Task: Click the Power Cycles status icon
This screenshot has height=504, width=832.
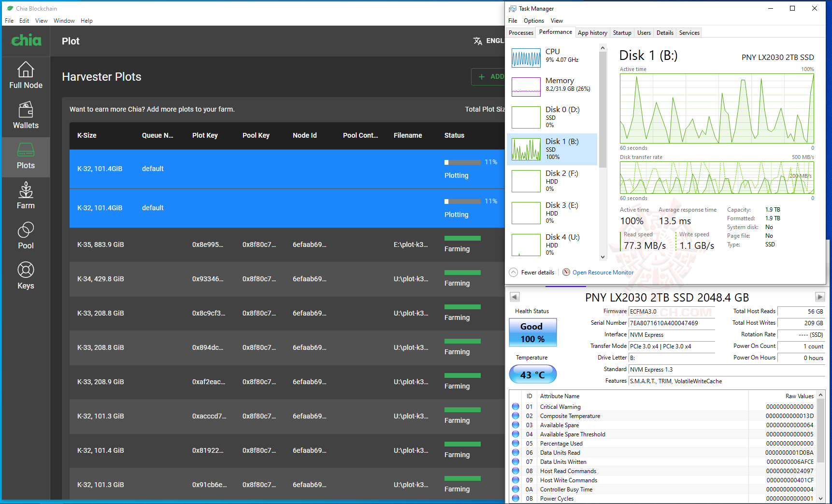Action: (516, 499)
